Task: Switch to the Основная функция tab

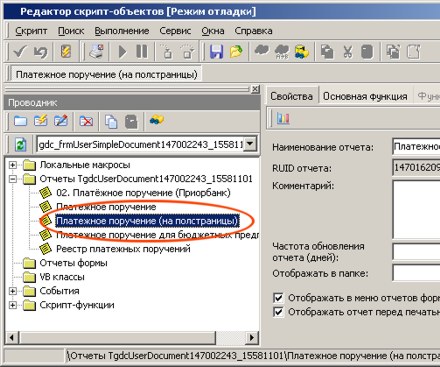Action: tap(365, 96)
